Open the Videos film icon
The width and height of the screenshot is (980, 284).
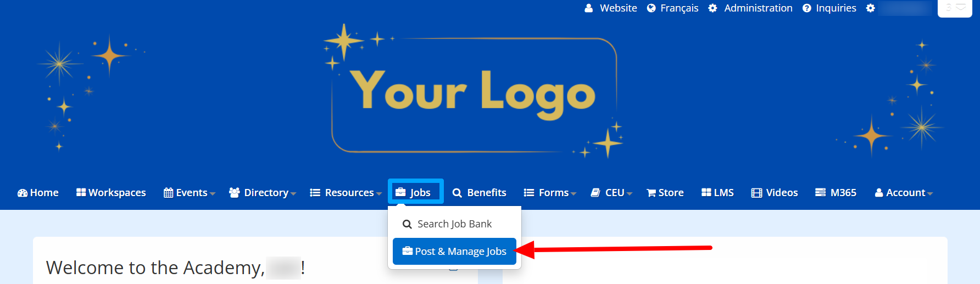[x=756, y=193]
